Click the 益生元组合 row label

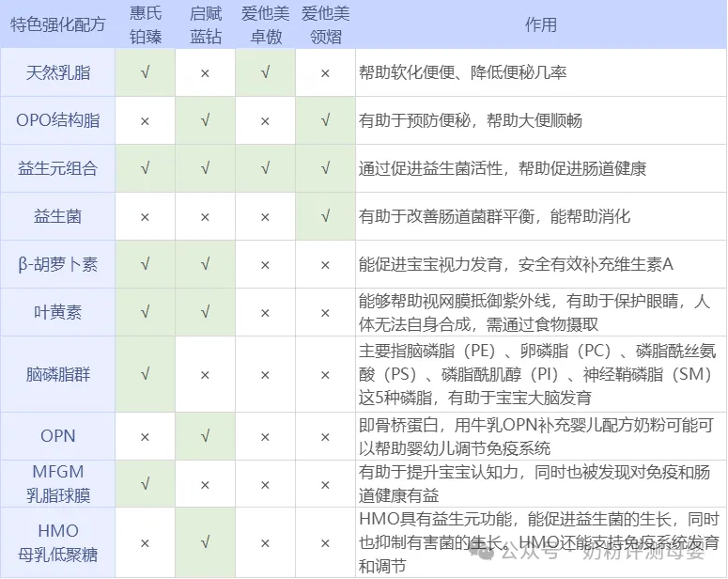pos(57,168)
